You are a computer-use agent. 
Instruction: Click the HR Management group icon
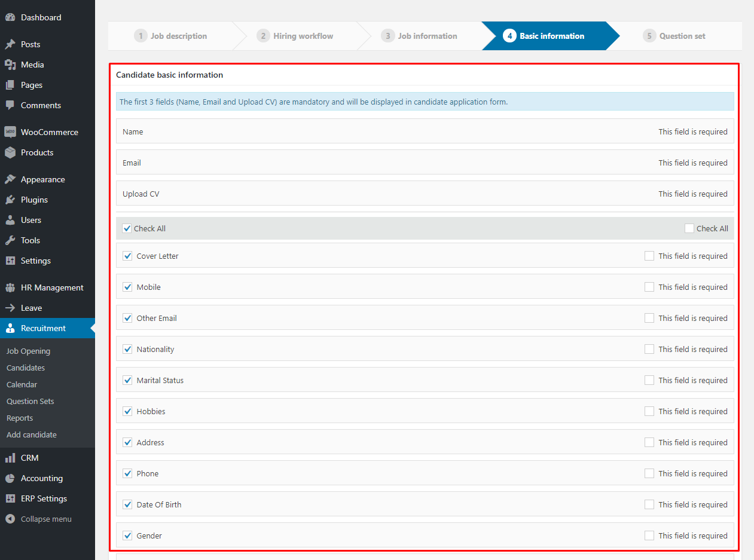[10, 287]
